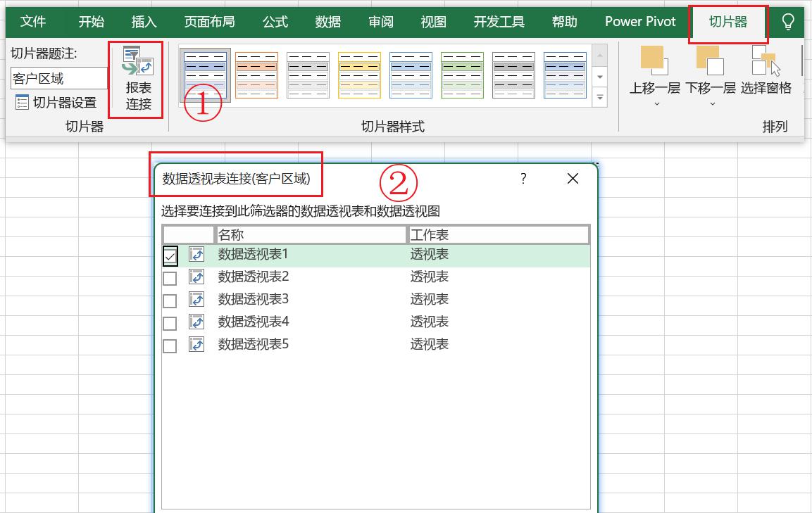Click slicer styles gallery up arrow
812x513 pixels.
pyautogui.click(x=600, y=56)
